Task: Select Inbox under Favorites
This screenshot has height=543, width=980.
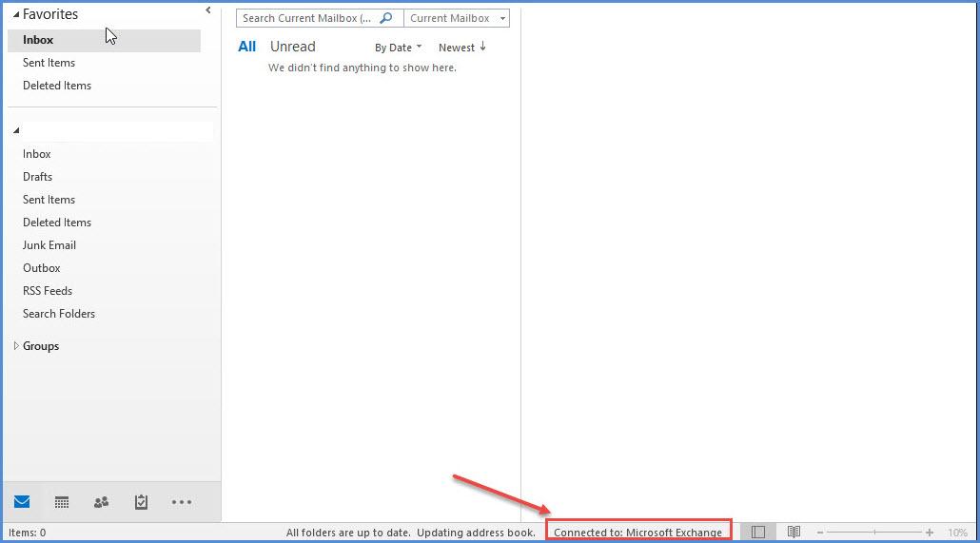Action: [x=104, y=40]
